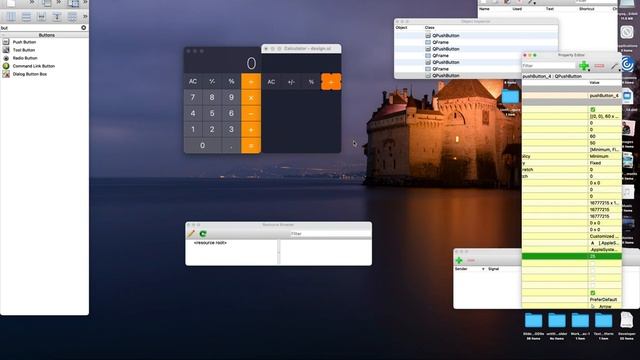Screen dimensions: 640x360
Task: Click Signal column header in Signal/Slot editor
Action: point(493,269)
